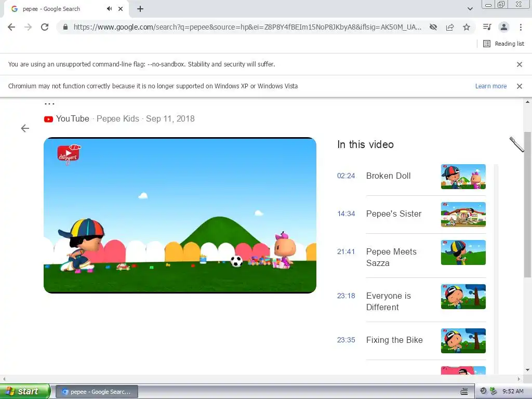
Task: Open media controls icon in toolbar
Action: 487,27
